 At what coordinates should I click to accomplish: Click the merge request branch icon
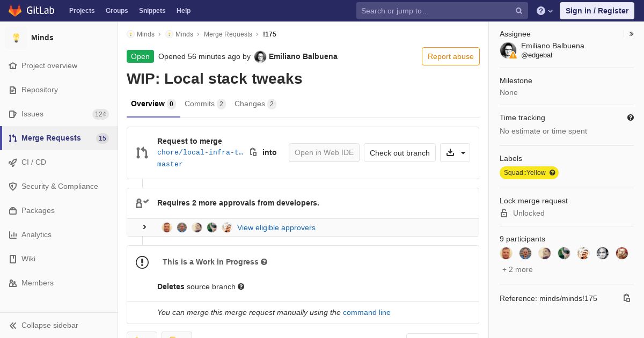(142, 153)
